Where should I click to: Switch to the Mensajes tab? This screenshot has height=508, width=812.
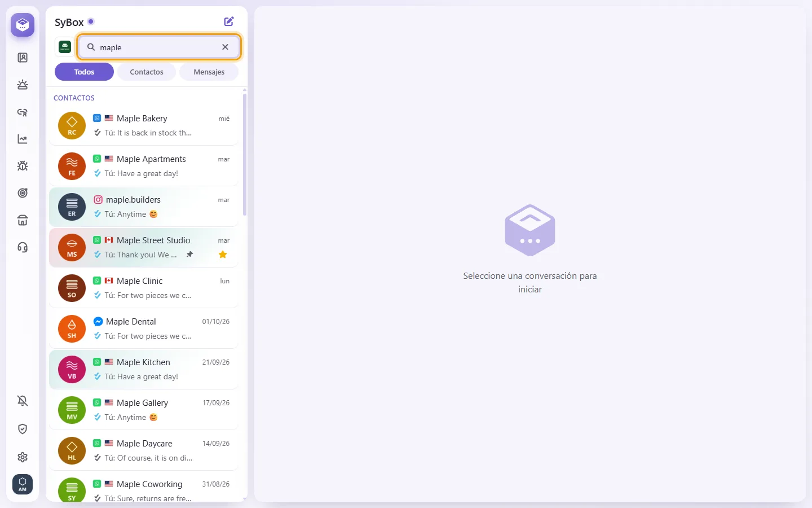209,72
